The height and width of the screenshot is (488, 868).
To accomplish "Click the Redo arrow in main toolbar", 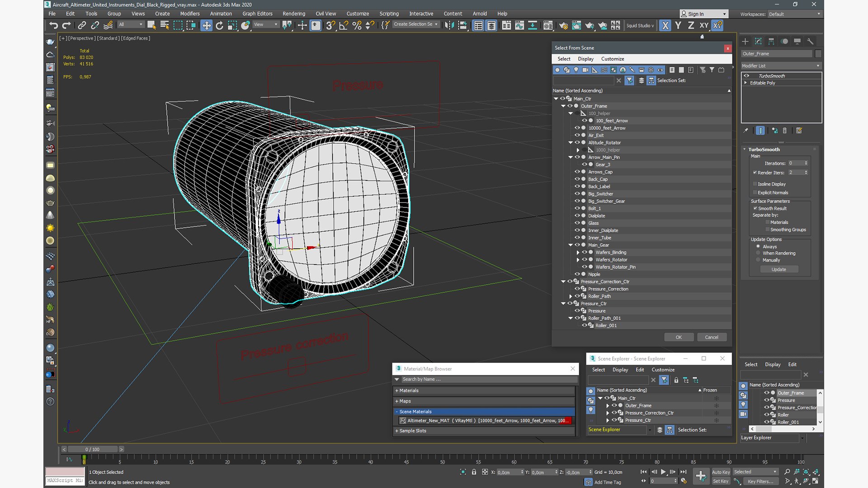I will point(66,25).
